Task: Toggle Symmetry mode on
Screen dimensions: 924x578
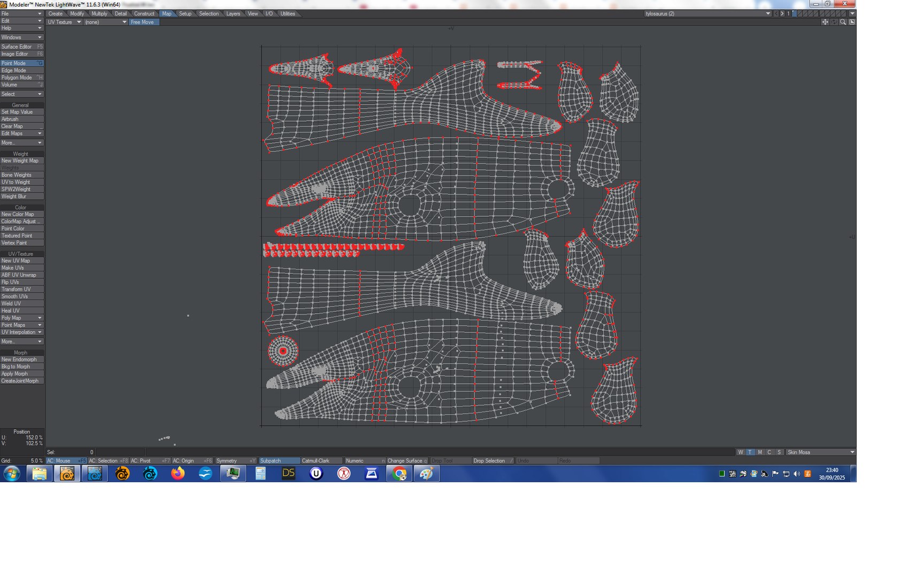Action: (236, 461)
